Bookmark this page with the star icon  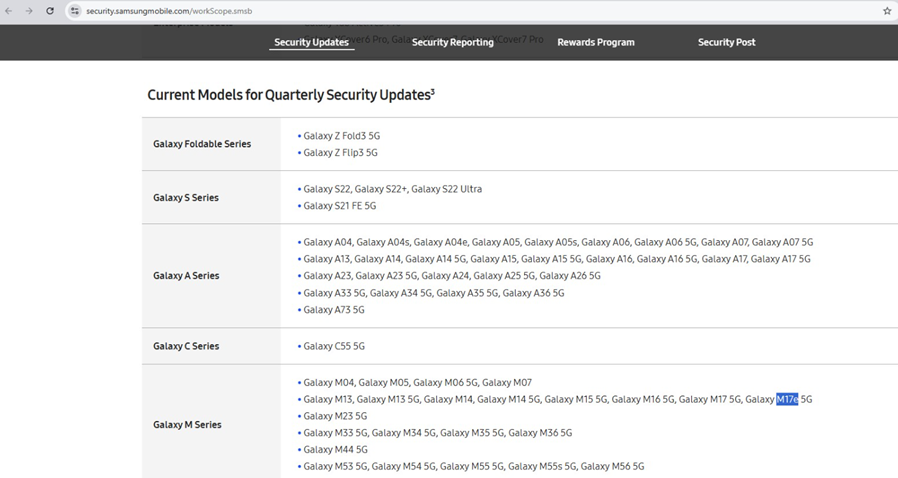click(887, 11)
